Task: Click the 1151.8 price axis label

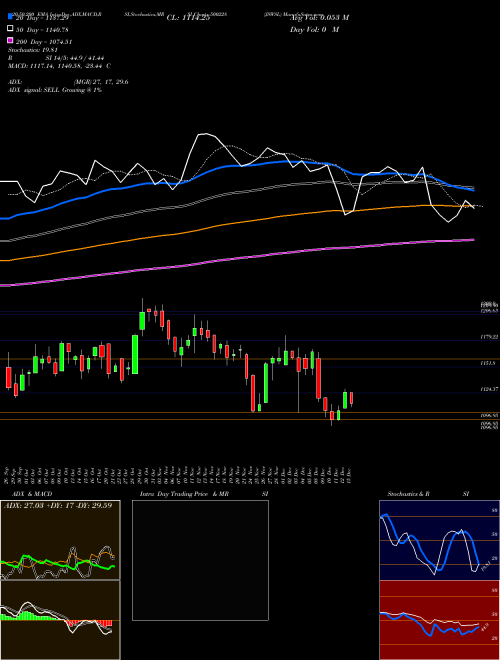Action: click(488, 363)
